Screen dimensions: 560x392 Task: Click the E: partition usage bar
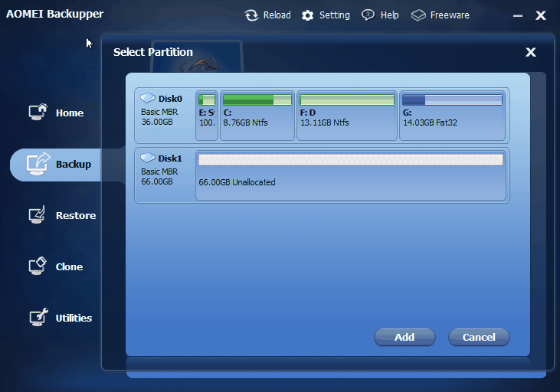point(207,100)
